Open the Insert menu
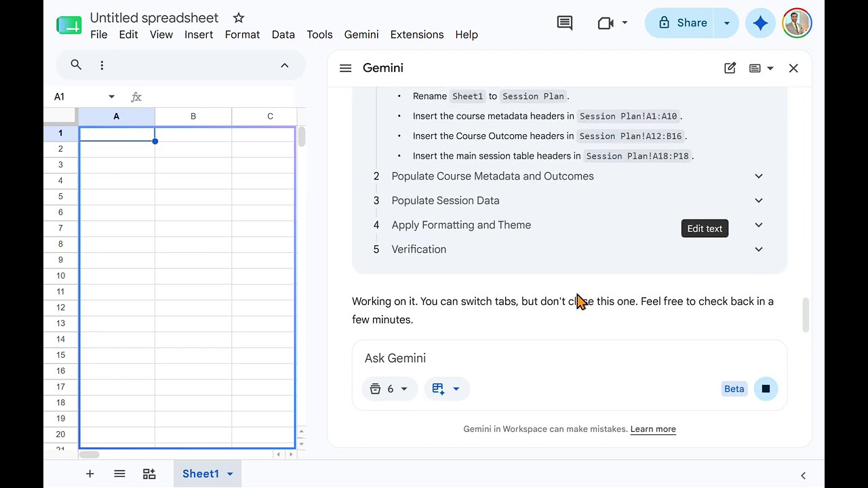The height and width of the screenshot is (488, 868). 199,35
